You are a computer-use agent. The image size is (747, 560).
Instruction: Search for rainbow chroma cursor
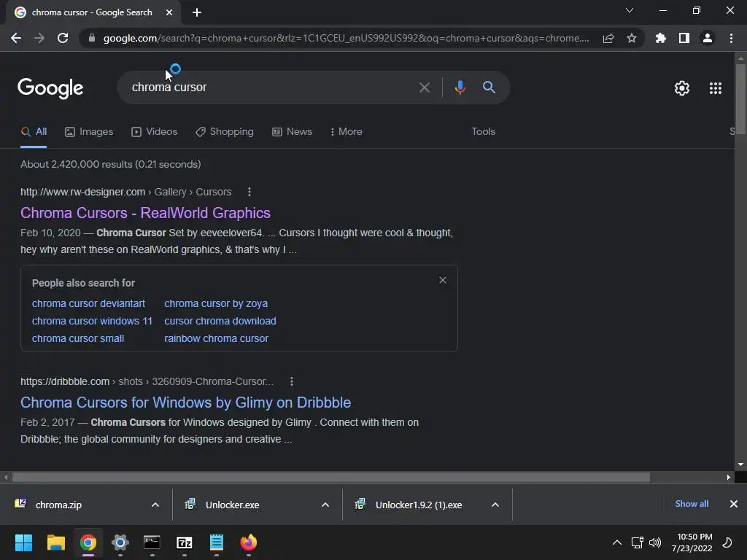[x=216, y=338]
